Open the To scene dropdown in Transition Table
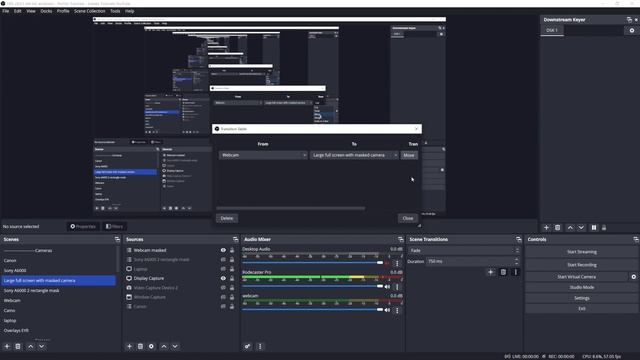Screen dimensions: 640x360 coord(354,156)
